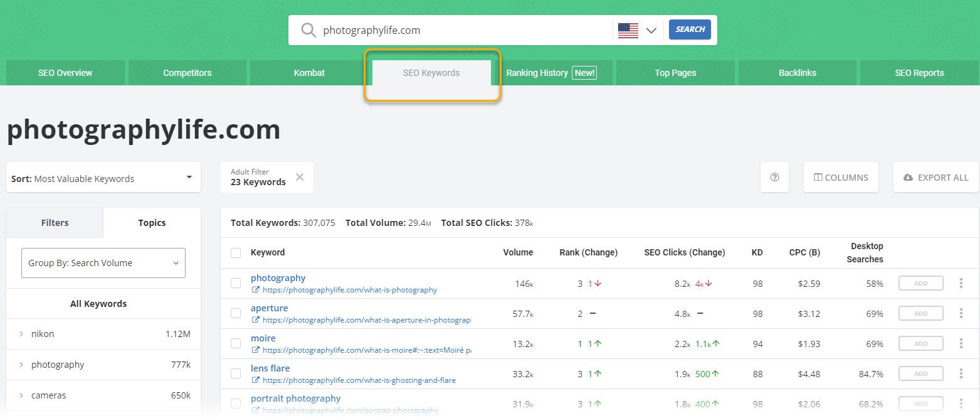Add the photography keyword with ADD

pos(921,284)
